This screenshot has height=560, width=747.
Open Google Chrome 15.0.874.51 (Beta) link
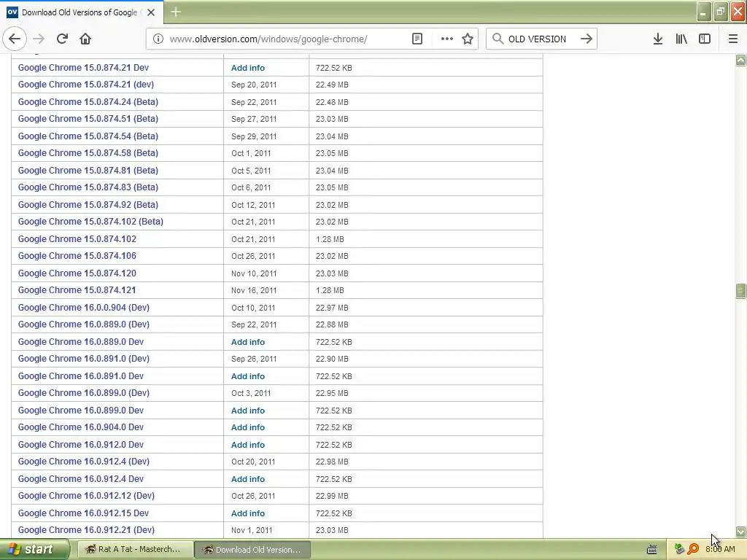click(88, 119)
